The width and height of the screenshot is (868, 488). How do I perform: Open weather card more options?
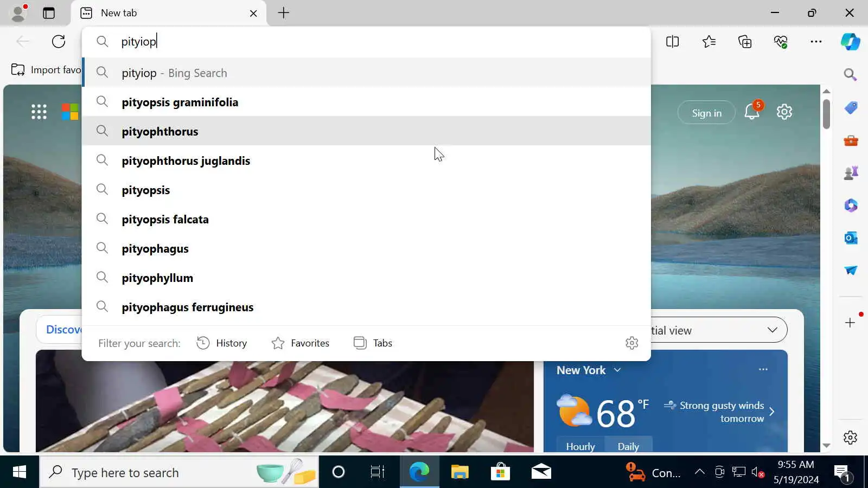coord(763,369)
